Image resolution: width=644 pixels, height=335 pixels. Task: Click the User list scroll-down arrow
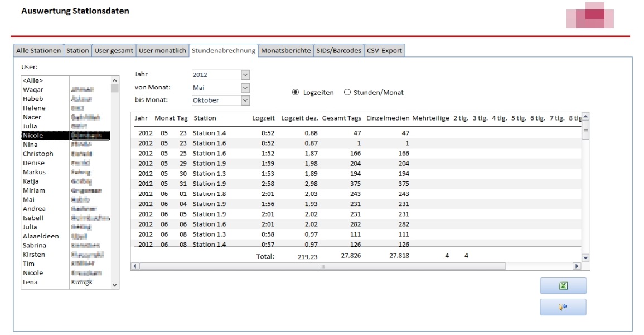(x=115, y=285)
